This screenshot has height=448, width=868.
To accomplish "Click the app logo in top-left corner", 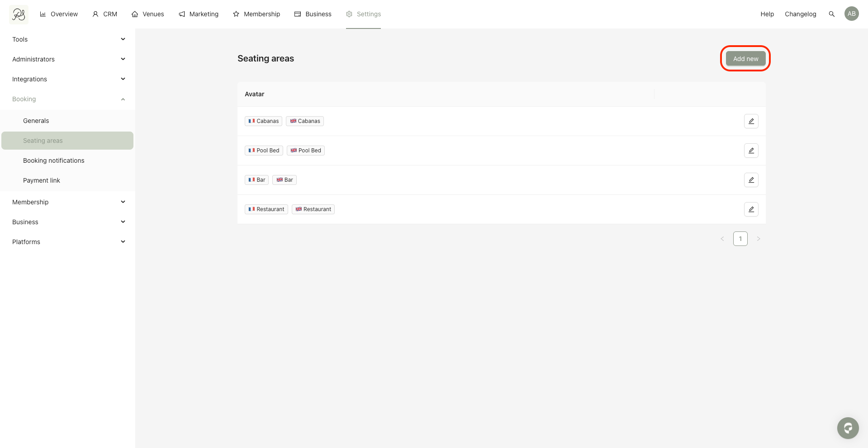I will tap(19, 14).
